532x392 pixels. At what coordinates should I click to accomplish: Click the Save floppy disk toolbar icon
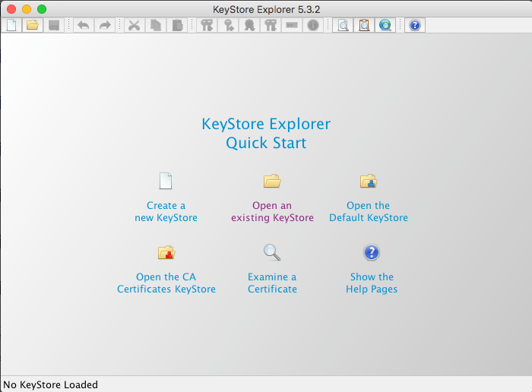tap(54, 25)
